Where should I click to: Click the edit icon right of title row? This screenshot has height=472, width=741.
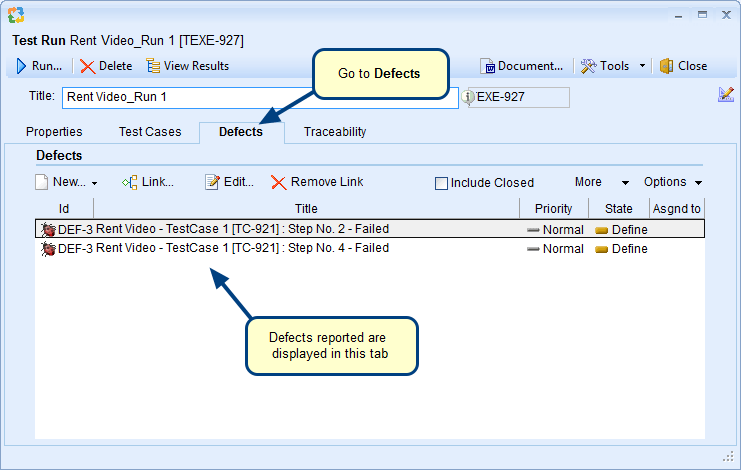click(726, 95)
